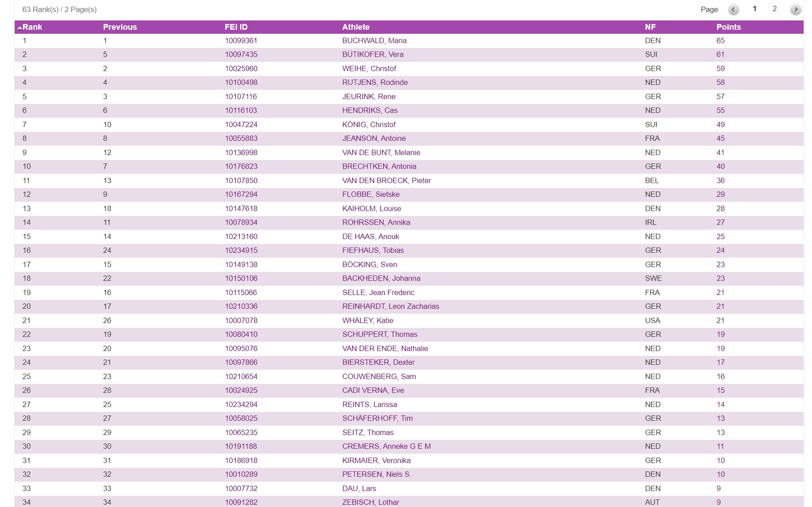
Task: Open athlete FLOBBE, Sietske
Action: click(371, 194)
